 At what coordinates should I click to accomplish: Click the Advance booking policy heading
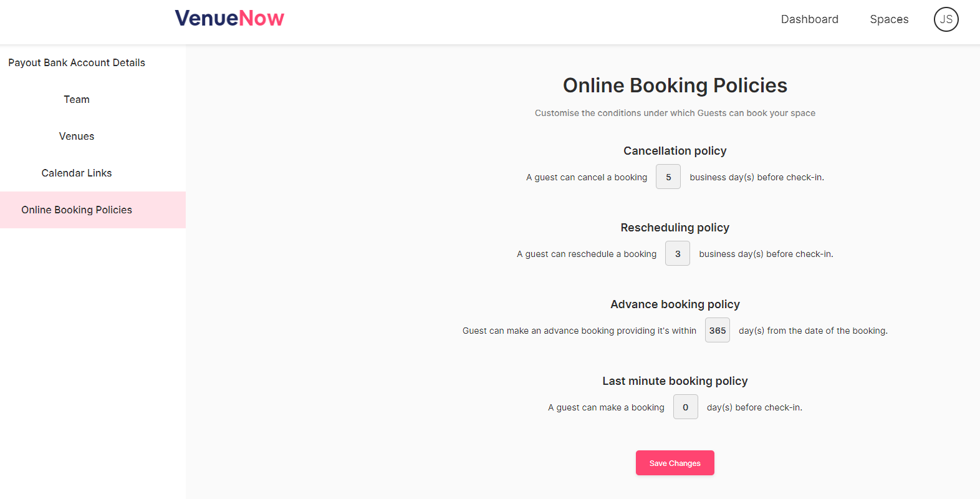click(675, 304)
